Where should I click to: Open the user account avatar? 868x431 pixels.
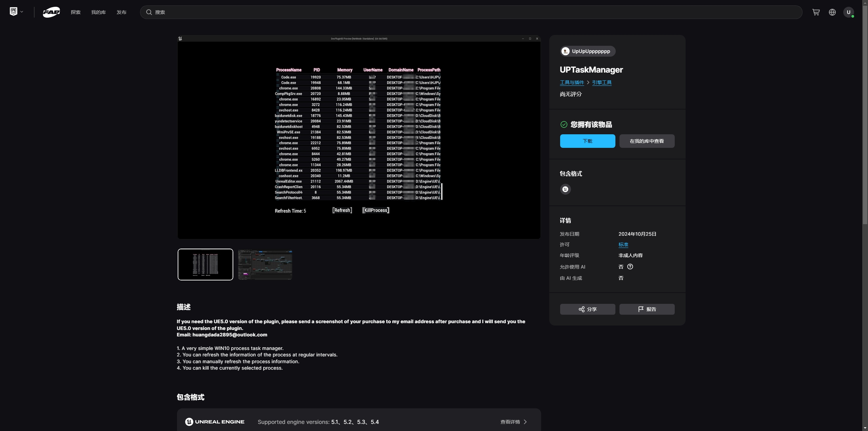(848, 12)
